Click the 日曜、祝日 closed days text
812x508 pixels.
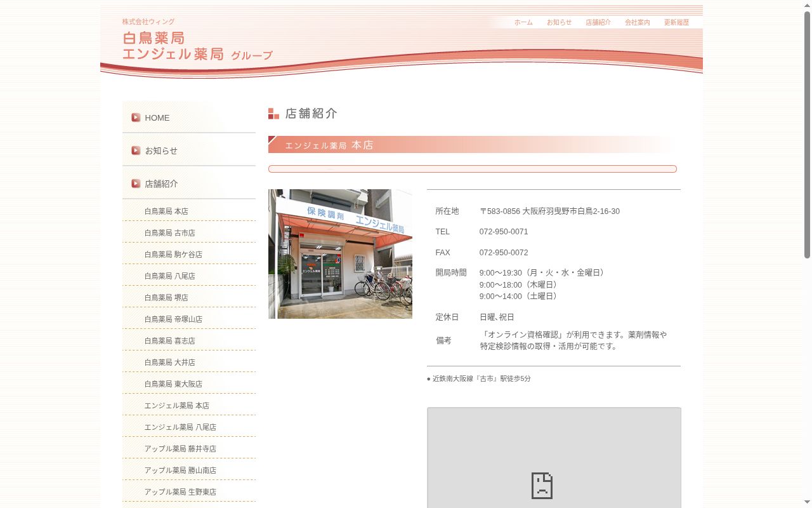[497, 317]
